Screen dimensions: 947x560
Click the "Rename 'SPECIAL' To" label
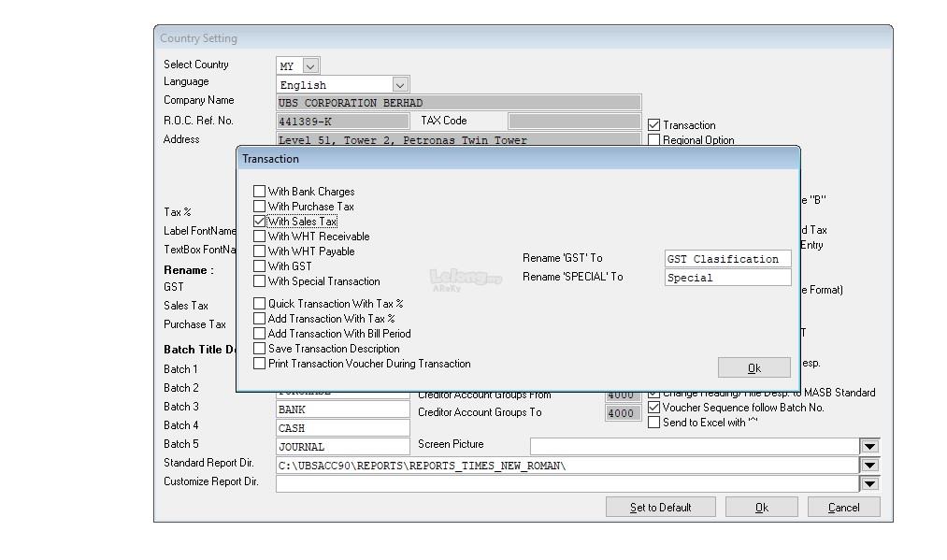coord(572,277)
